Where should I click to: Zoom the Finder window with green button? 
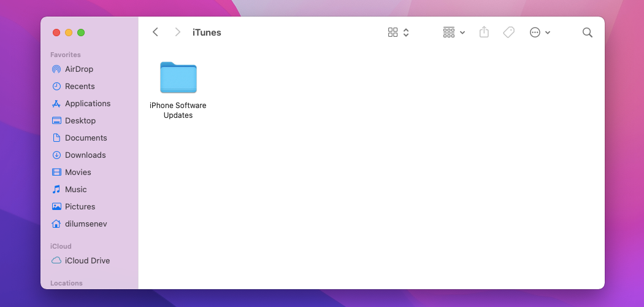81,33
